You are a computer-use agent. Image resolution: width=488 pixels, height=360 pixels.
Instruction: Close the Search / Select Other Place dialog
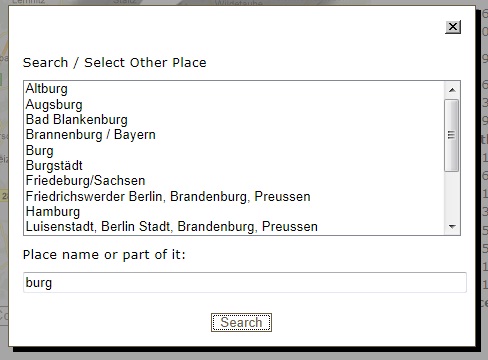point(453,27)
